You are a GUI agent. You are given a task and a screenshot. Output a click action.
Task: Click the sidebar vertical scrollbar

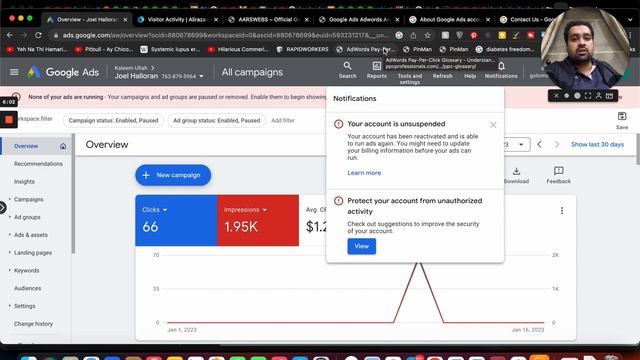pos(73,194)
